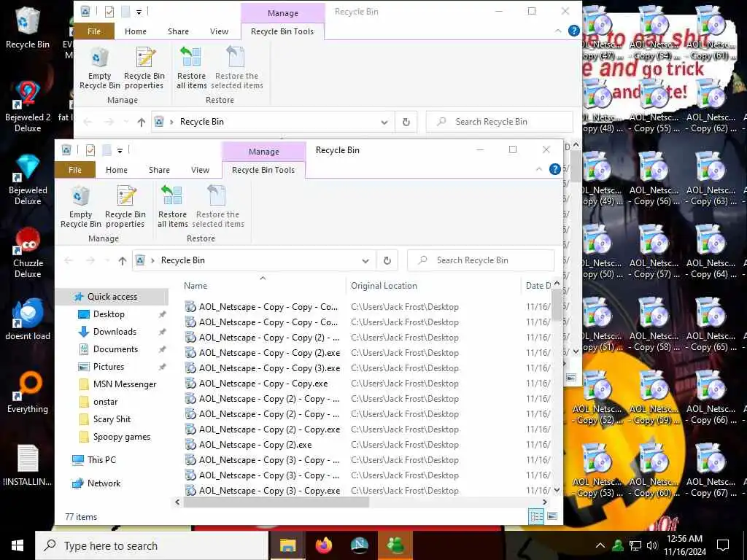Switch to View tab in back window
The width and height of the screenshot is (747, 560).
pos(219,31)
